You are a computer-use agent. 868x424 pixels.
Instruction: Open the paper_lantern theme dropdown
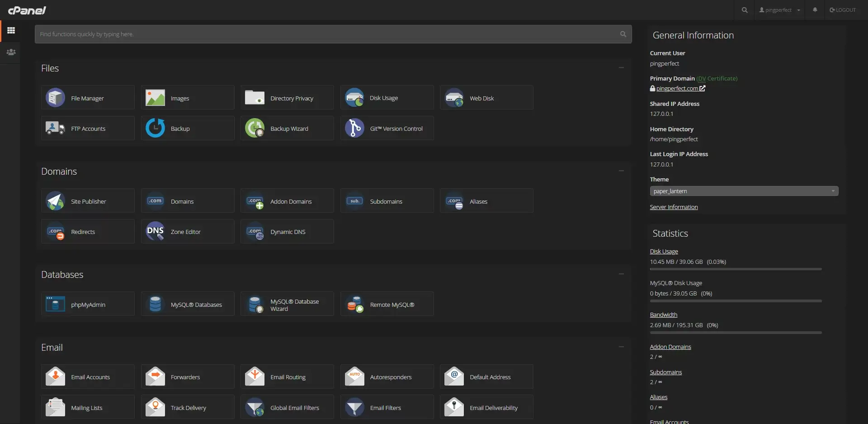pos(744,191)
